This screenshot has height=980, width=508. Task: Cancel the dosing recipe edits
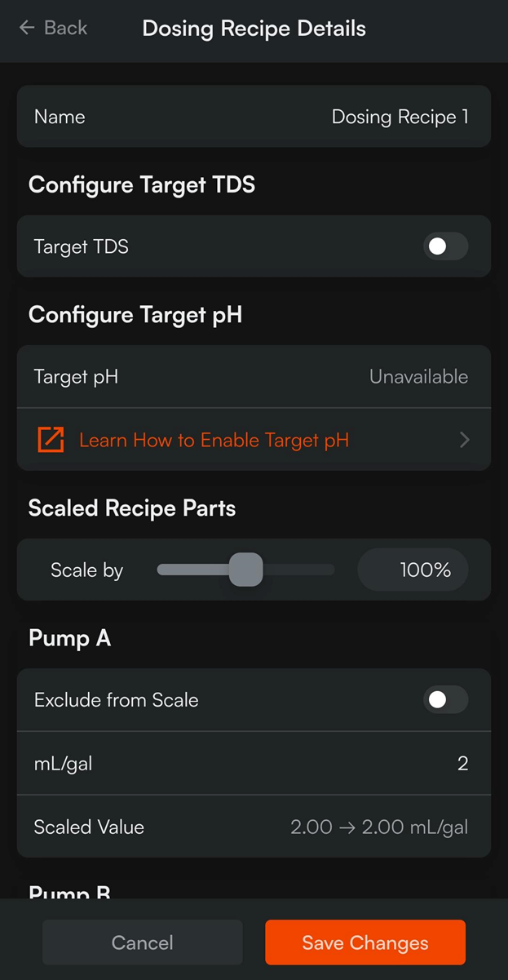click(x=143, y=942)
